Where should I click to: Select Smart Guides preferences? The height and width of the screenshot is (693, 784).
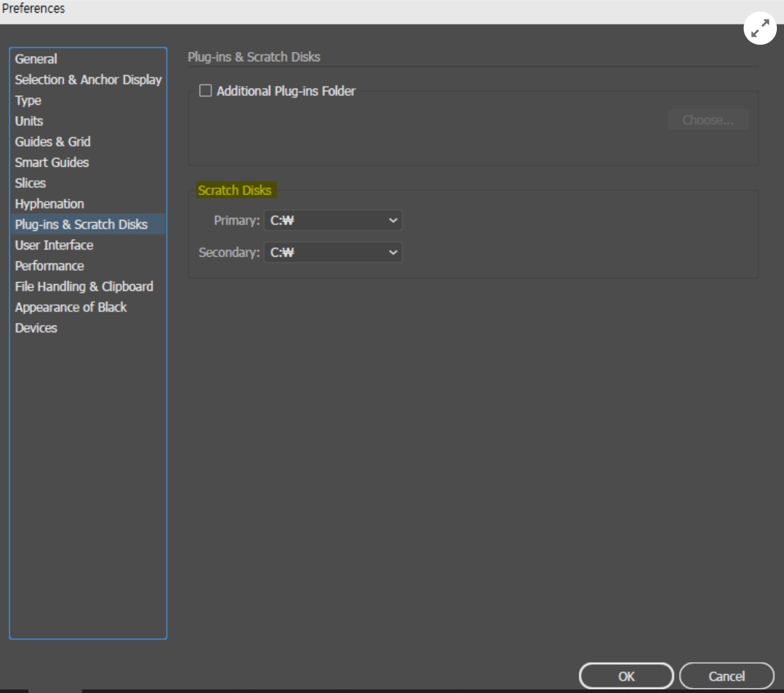pyautogui.click(x=51, y=162)
